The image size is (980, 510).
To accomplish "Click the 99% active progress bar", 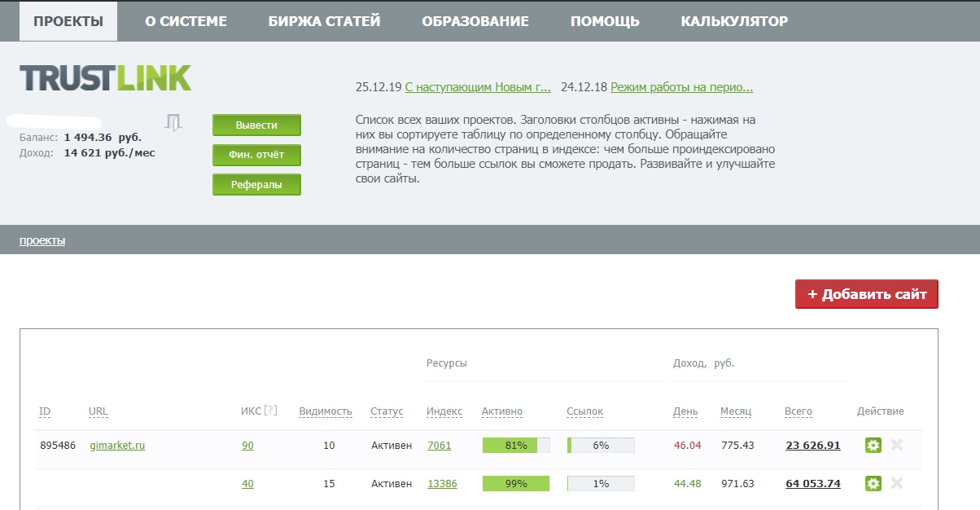I will pyautogui.click(x=516, y=483).
